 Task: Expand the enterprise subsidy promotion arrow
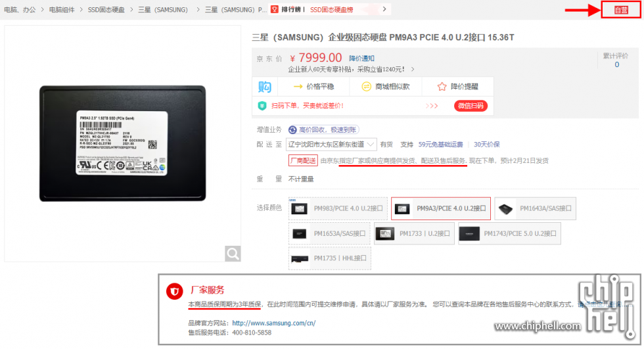[x=413, y=70]
